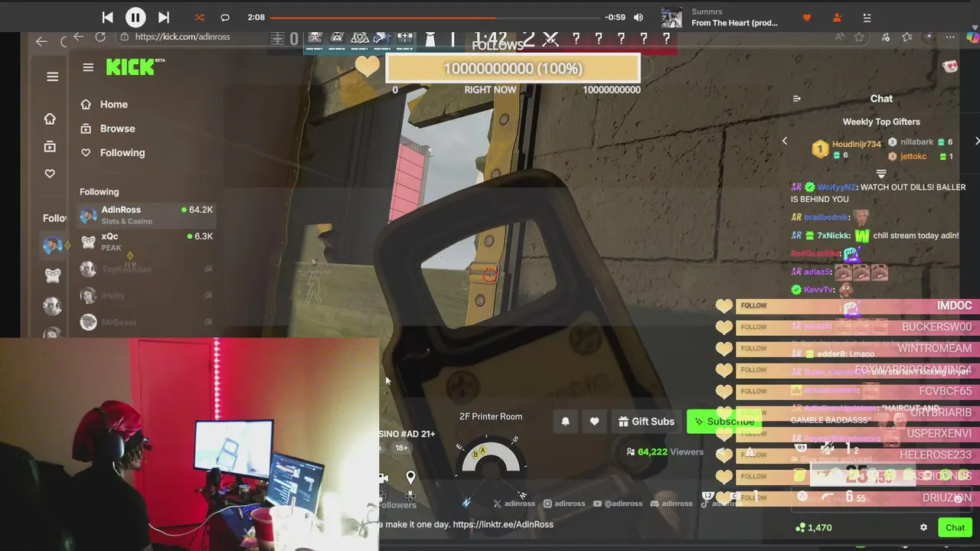The height and width of the screenshot is (551, 980).
Task: Toggle follow heart beside Gift Subs
Action: 594,422
